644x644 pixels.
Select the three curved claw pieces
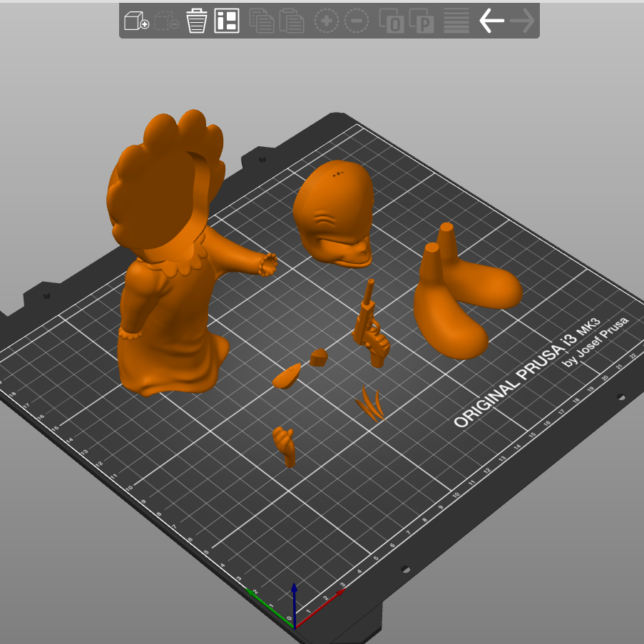click(370, 404)
